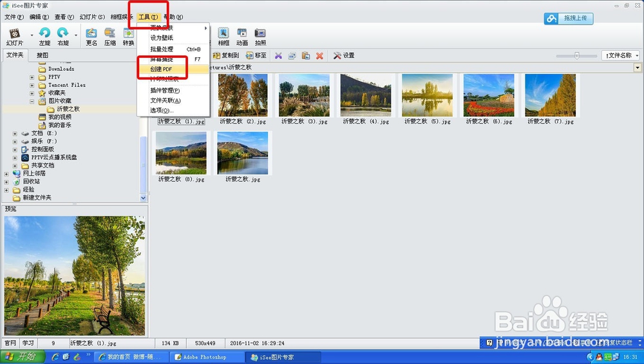
Task: Switch to Adobe Photoshop taskbar item
Action: click(208, 357)
